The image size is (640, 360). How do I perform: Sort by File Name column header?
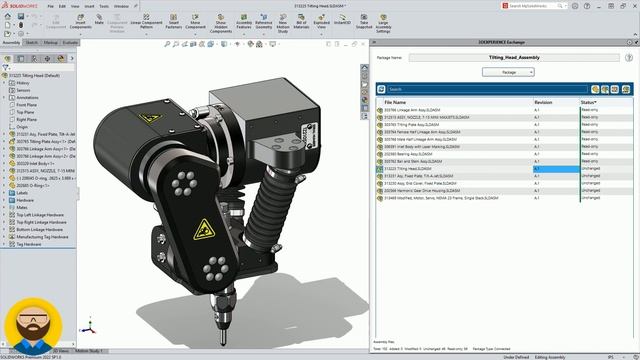click(395, 102)
